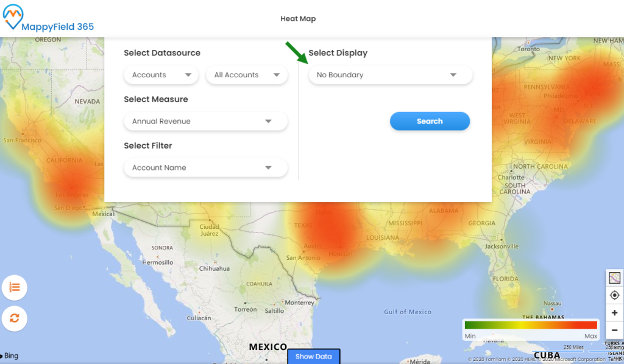Toggle the Accounts datasource selection
This screenshot has width=624, height=364.
point(160,74)
